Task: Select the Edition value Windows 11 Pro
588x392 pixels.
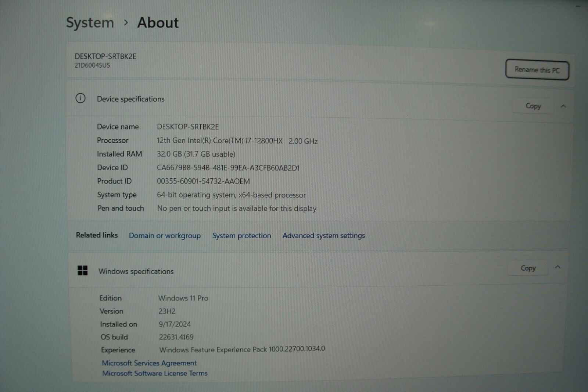Action: [x=183, y=298]
